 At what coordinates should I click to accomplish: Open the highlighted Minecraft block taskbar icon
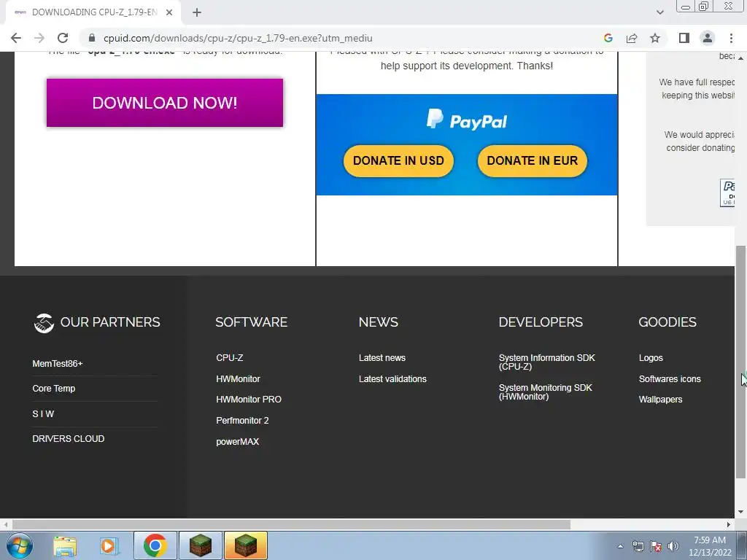pos(246,545)
